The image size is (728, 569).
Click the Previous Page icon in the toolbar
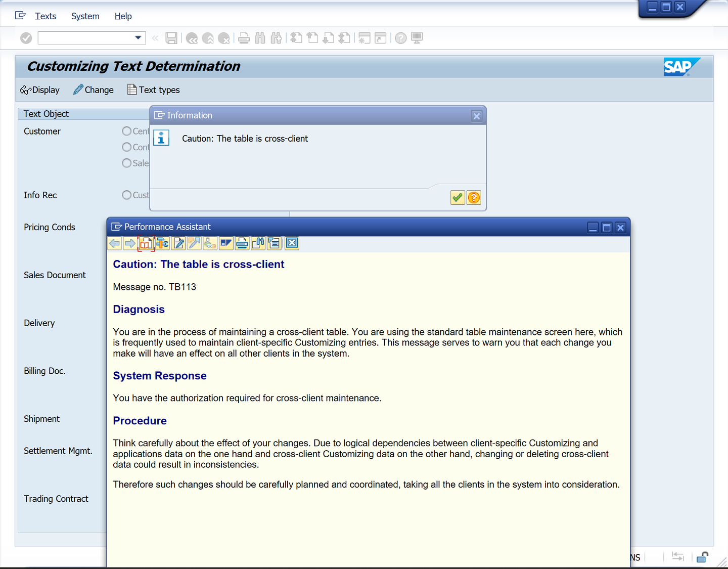click(x=312, y=38)
